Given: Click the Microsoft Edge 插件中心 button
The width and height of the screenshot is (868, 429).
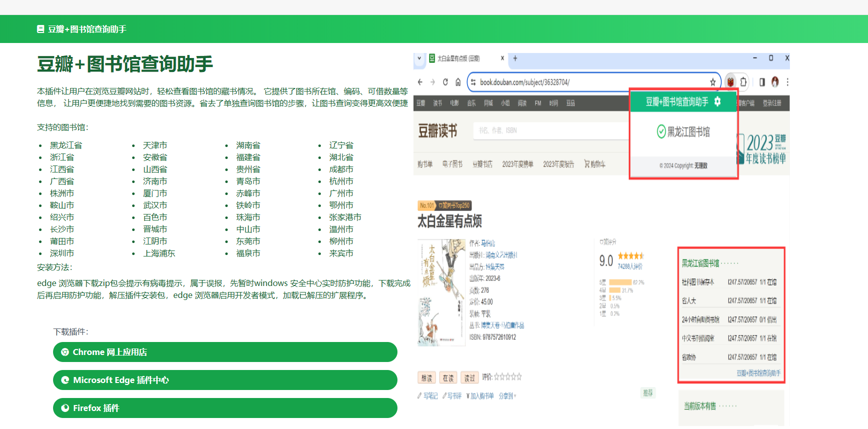Looking at the screenshot, I should [225, 380].
